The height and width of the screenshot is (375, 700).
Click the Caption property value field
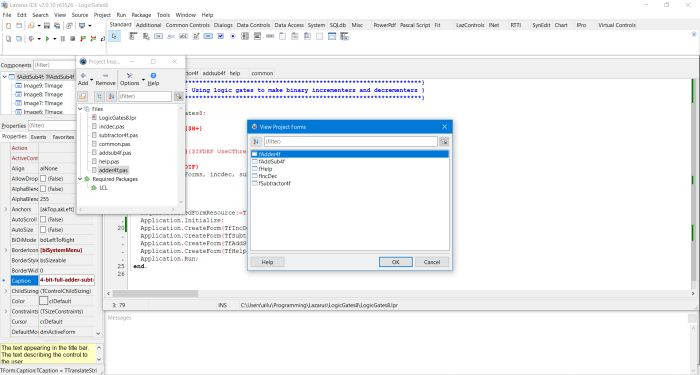click(67, 280)
